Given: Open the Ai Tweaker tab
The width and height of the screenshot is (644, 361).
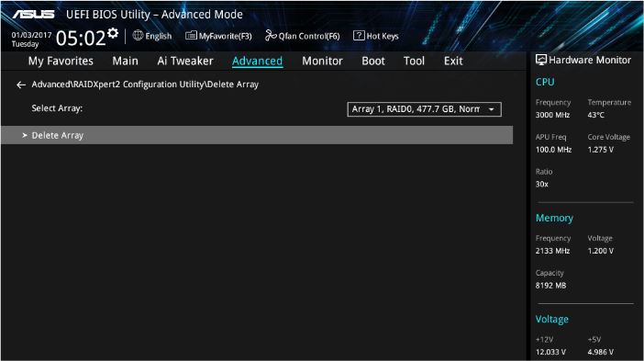Looking at the screenshot, I should (x=185, y=61).
